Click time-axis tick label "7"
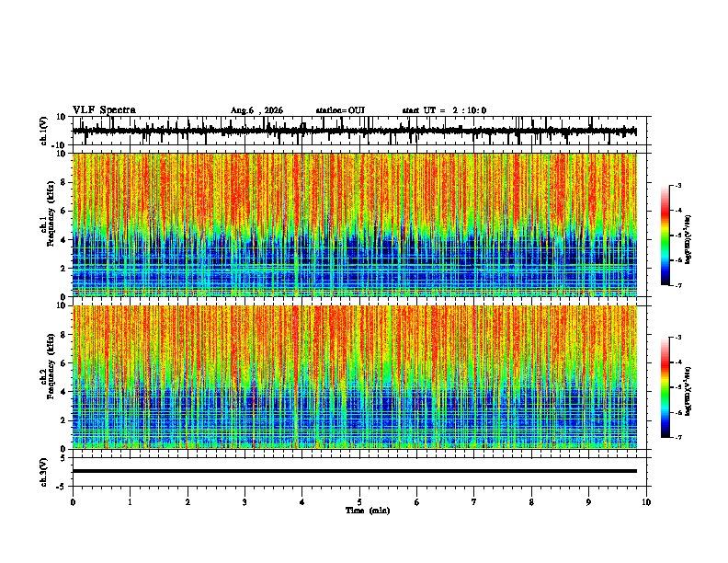Screen dimensions: 728x563 [x=474, y=502]
